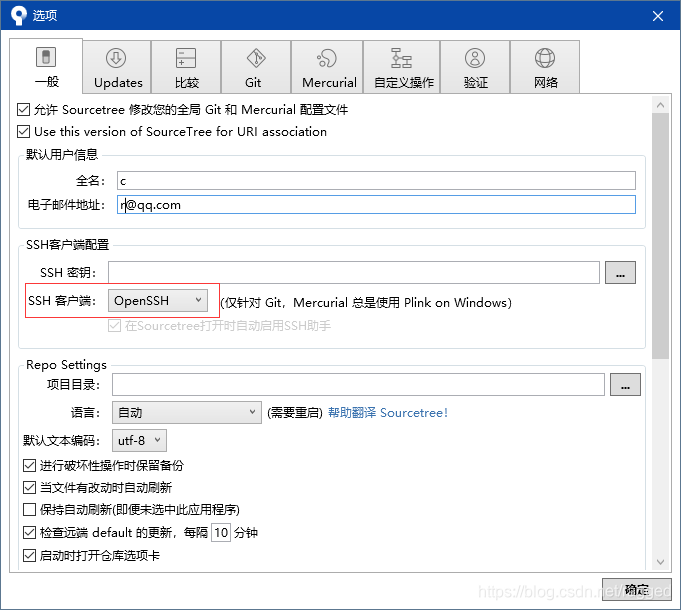681x610 pixels.
Task: Click the vertical scrollbar thumb
Action: pyautogui.click(x=660, y=236)
